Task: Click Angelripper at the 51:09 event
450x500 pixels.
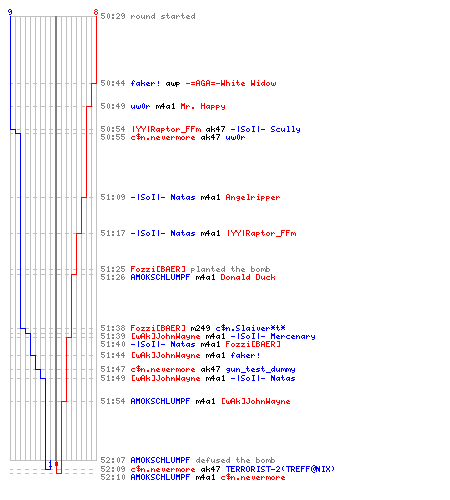Action: point(253,197)
